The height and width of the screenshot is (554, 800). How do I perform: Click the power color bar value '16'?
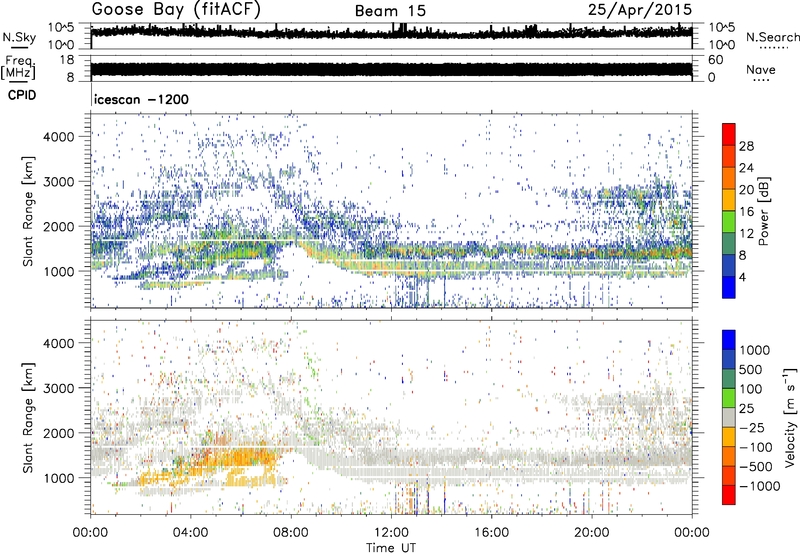746,212
